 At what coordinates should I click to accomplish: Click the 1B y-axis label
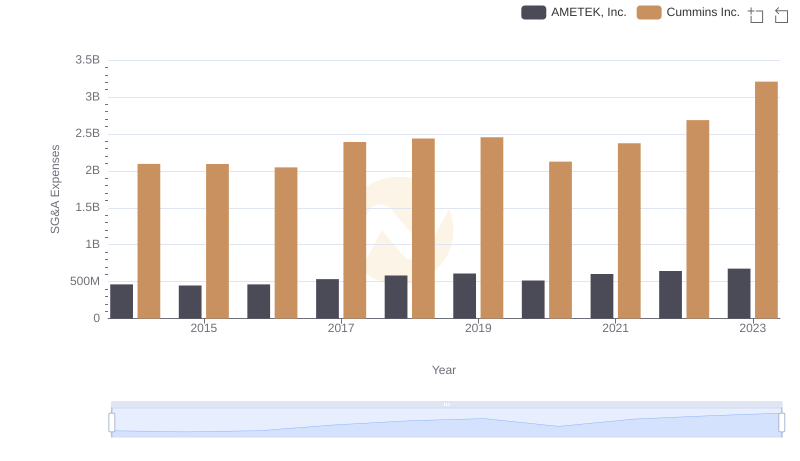point(92,244)
